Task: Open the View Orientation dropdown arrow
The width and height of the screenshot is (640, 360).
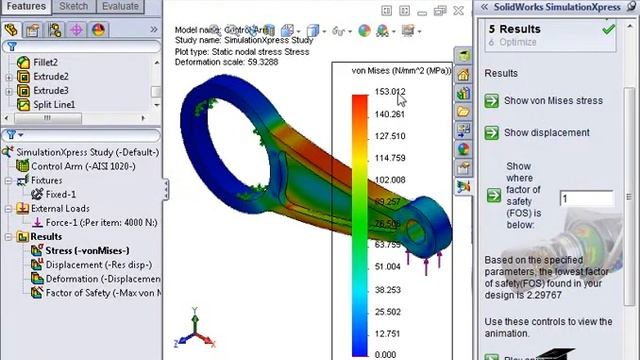Action: [299, 31]
